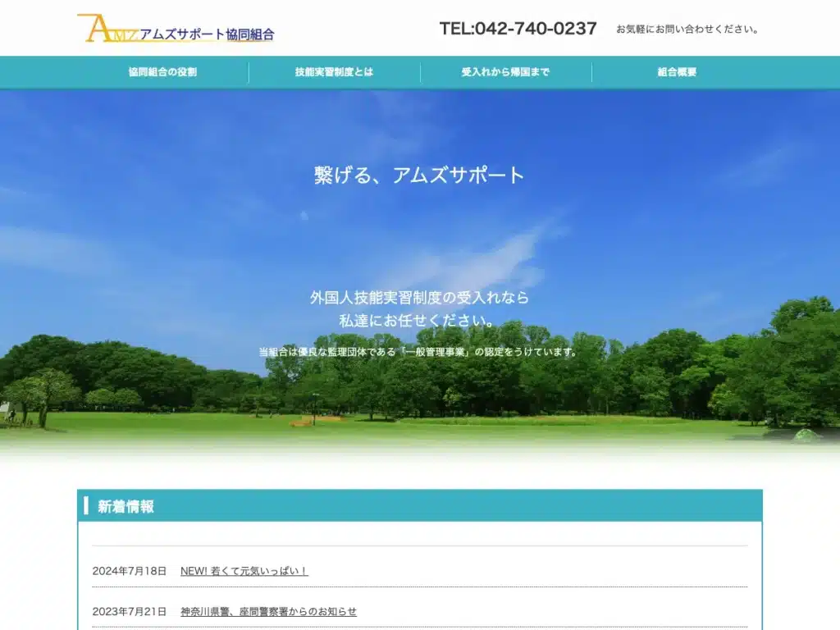Click the 私達にお任せください。 text line

(x=419, y=321)
